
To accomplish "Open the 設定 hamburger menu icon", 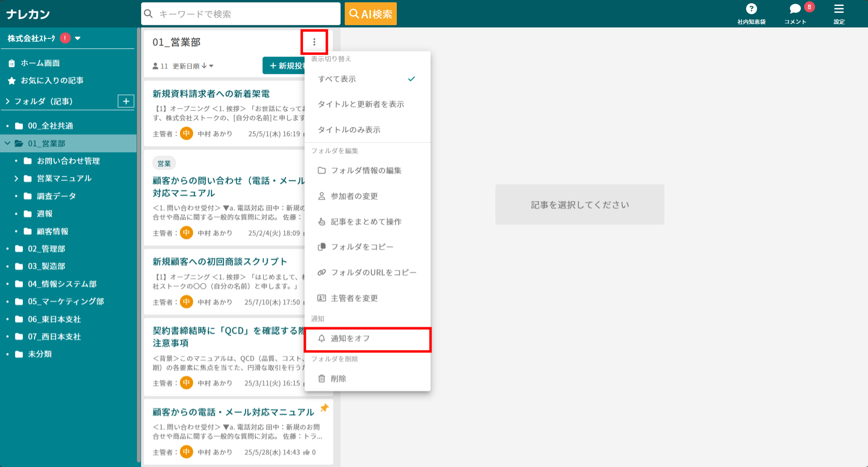I will click(839, 9).
